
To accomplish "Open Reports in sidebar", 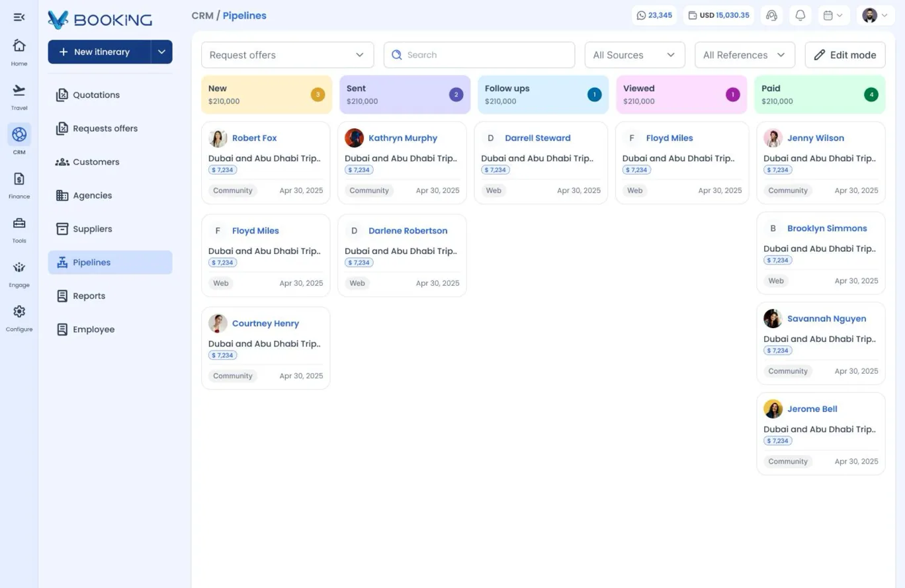I will (x=110, y=296).
